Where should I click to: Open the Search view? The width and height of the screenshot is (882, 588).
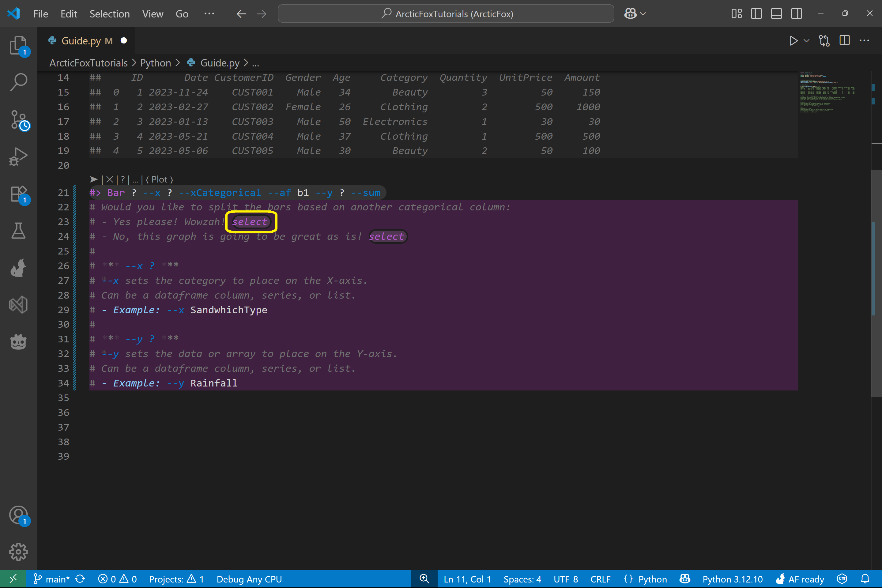point(18,82)
